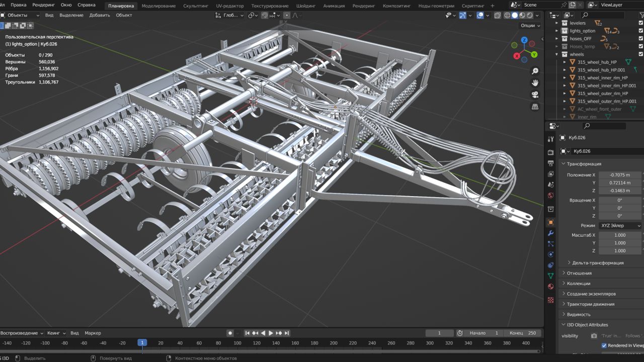Viewport: 644px width, 362px height.
Task: Open the Рендеринг menu in top bar
Action: (x=44, y=5)
